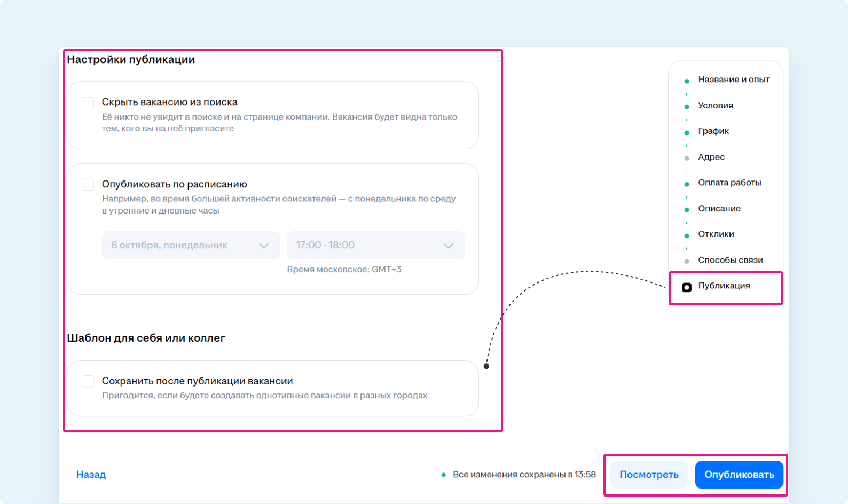Go to the Описание step
This screenshot has width=848, height=504.
(719, 209)
